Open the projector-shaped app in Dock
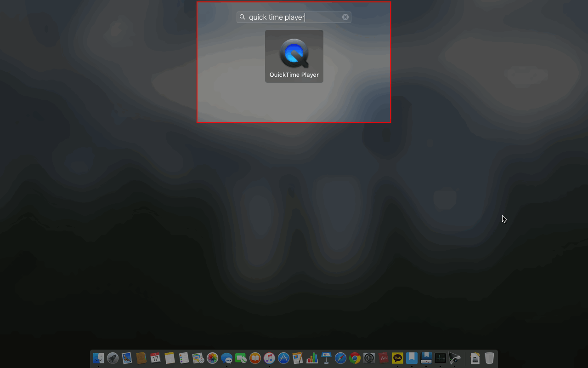Screen dimensions: 588x368 coord(454,358)
